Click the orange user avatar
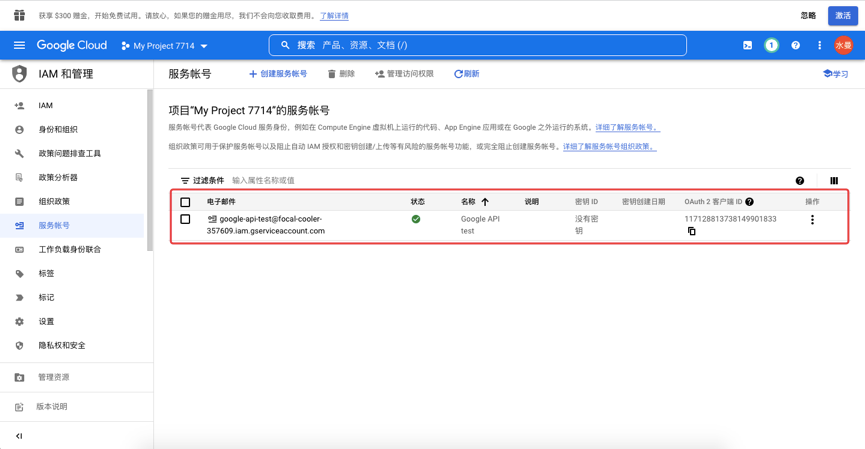 843,45
